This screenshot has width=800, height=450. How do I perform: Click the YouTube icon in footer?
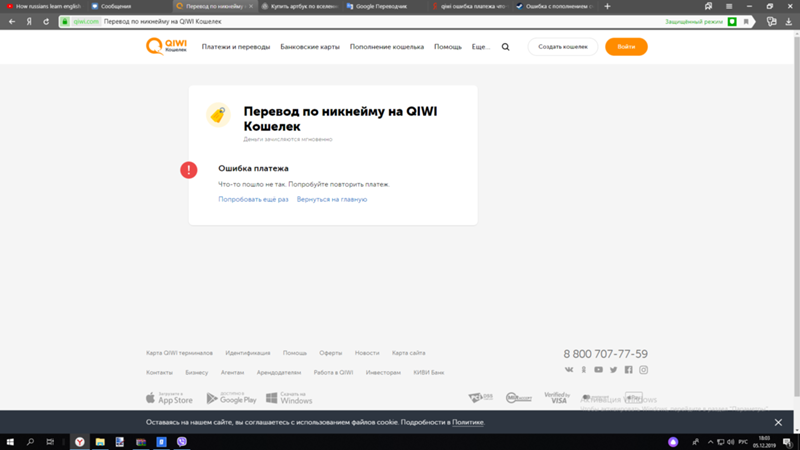point(599,370)
